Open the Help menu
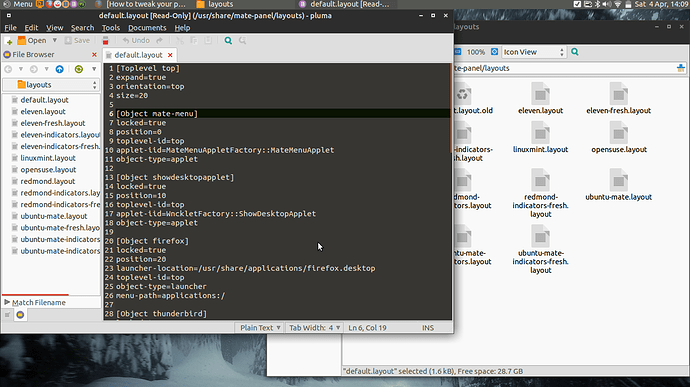 coord(182,28)
